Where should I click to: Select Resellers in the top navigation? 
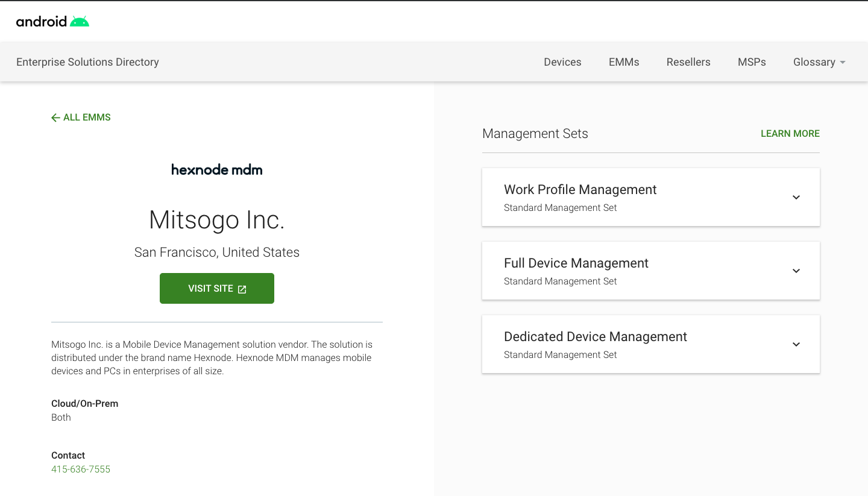click(x=688, y=62)
